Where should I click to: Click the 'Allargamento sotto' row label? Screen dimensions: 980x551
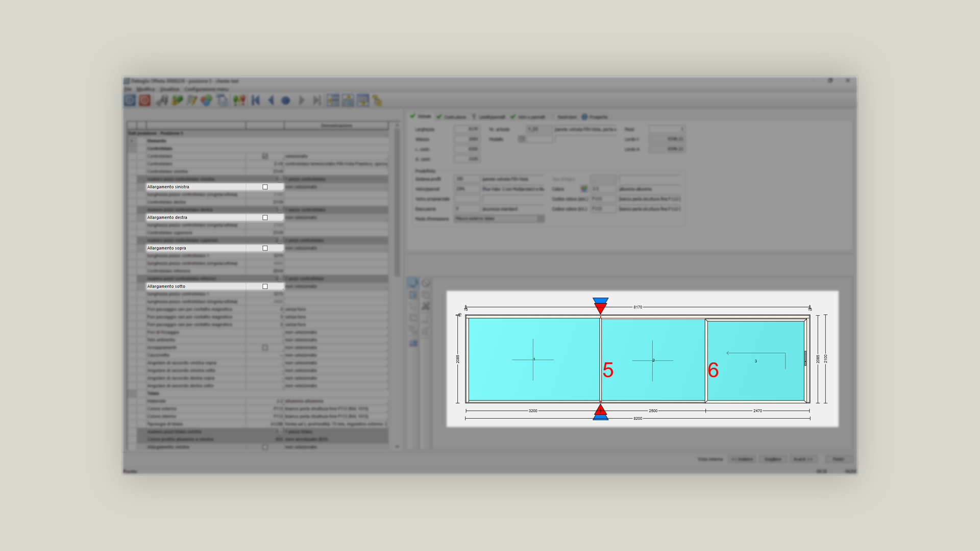click(166, 286)
